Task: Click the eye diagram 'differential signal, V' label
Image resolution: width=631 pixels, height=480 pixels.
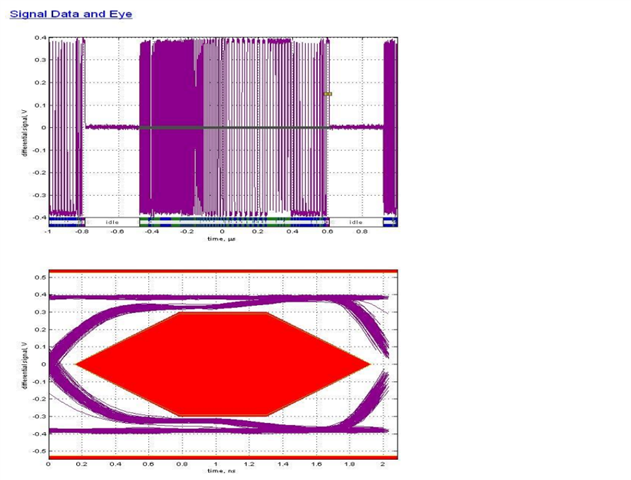Action: [25, 365]
